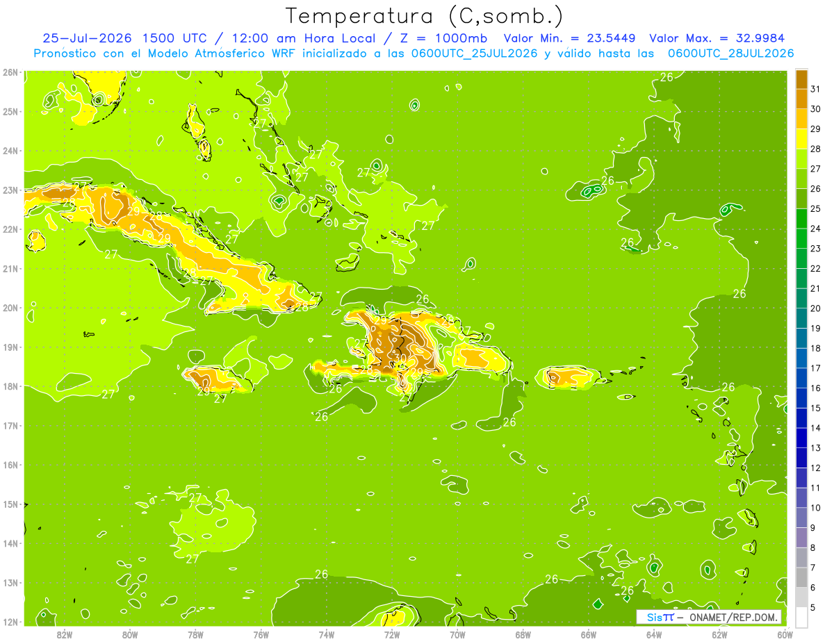This screenshot has width=834, height=644.
Task: Pick the purple colorbar swatch between 9 and 10
Action: [x=801, y=518]
